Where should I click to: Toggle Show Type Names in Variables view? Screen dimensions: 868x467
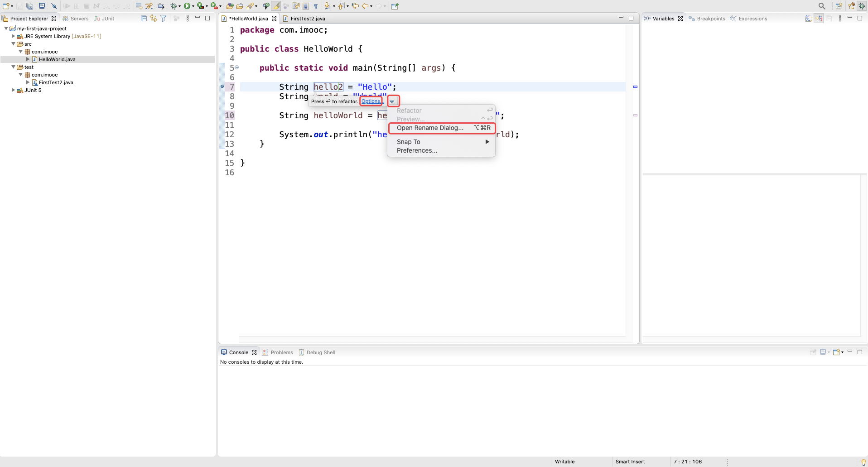(x=808, y=19)
